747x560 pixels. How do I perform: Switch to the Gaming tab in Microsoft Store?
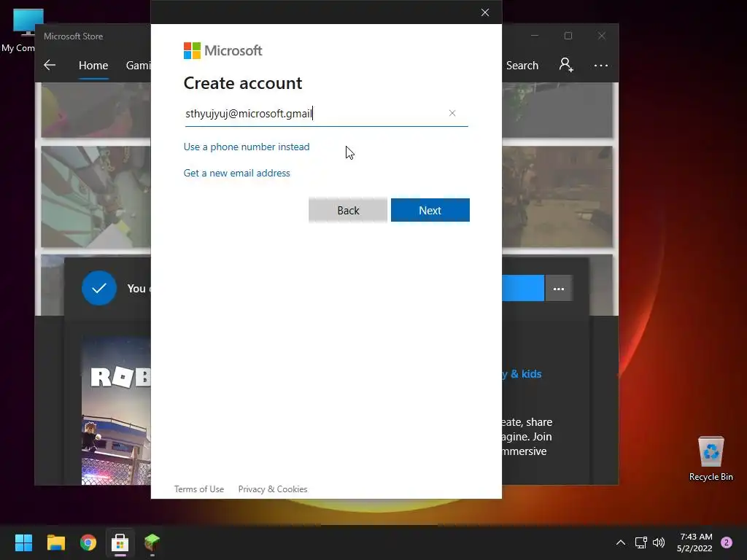(138, 65)
